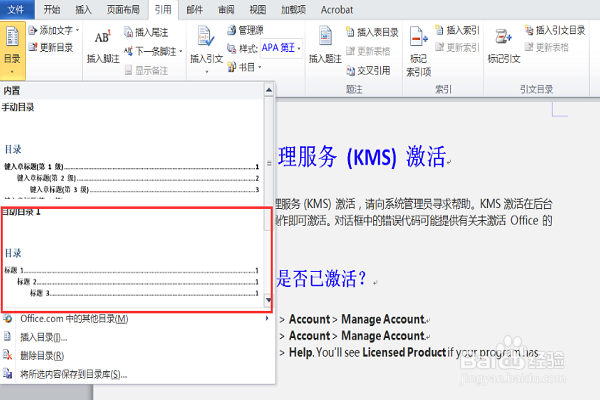Click 更新索引 update index

[x=457, y=47]
